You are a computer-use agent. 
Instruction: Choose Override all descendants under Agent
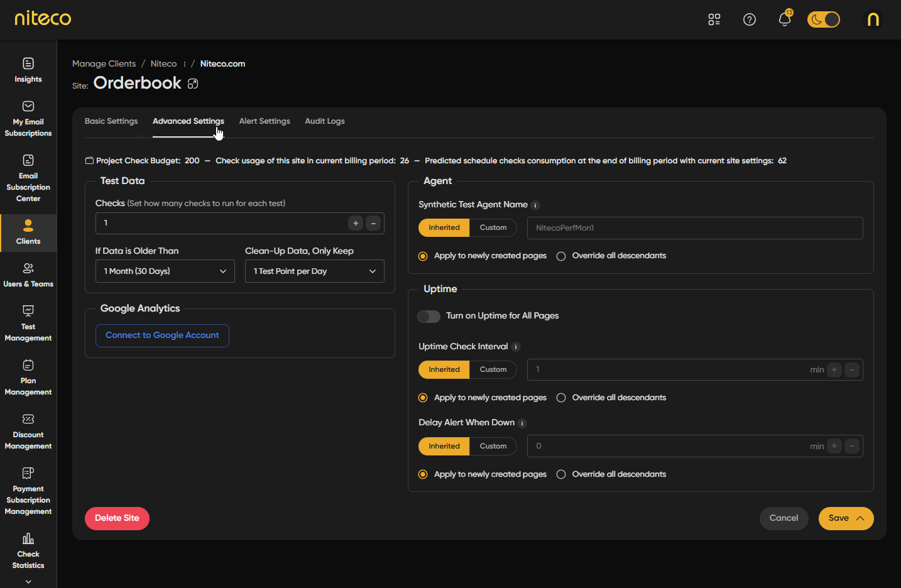pos(561,256)
